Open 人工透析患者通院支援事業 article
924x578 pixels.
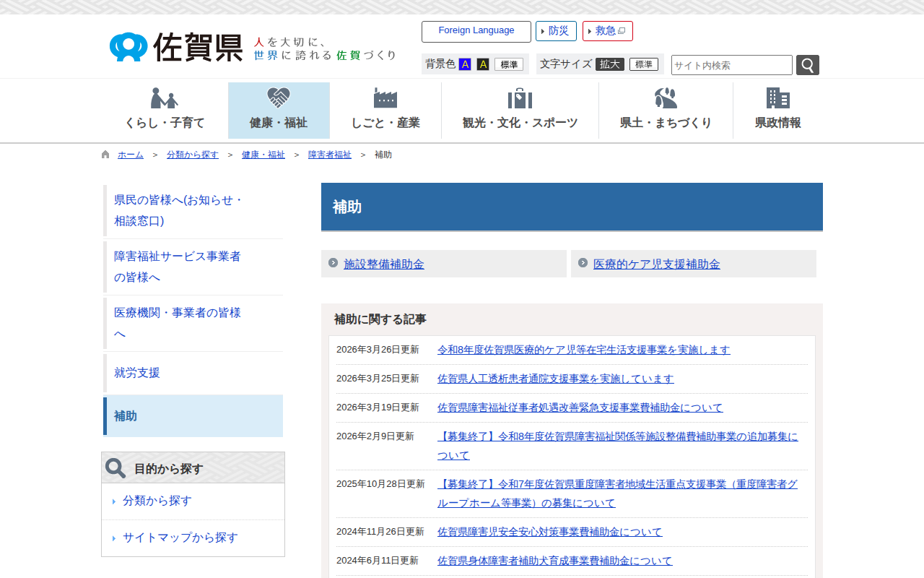[556, 379]
